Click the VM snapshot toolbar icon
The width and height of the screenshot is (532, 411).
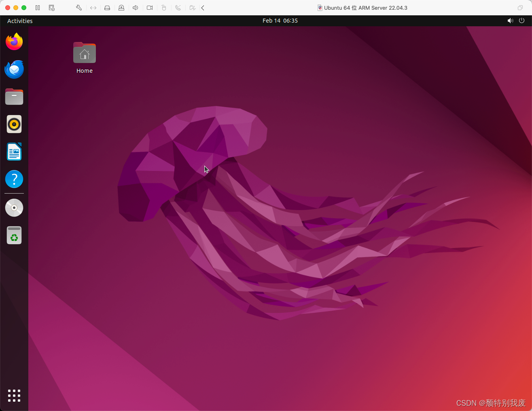tap(51, 8)
